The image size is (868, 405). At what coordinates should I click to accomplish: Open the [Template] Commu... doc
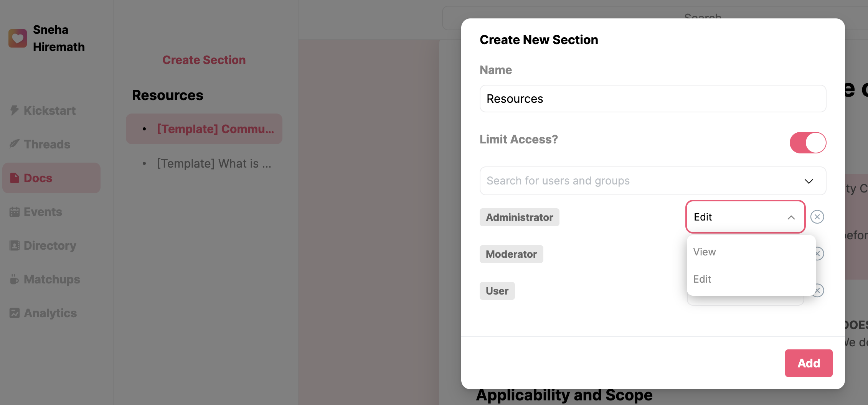[215, 129]
